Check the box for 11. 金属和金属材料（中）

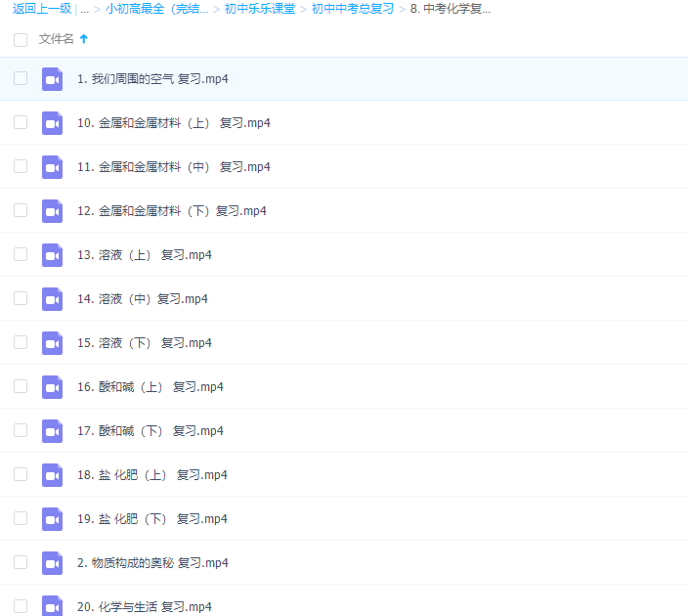(21, 166)
